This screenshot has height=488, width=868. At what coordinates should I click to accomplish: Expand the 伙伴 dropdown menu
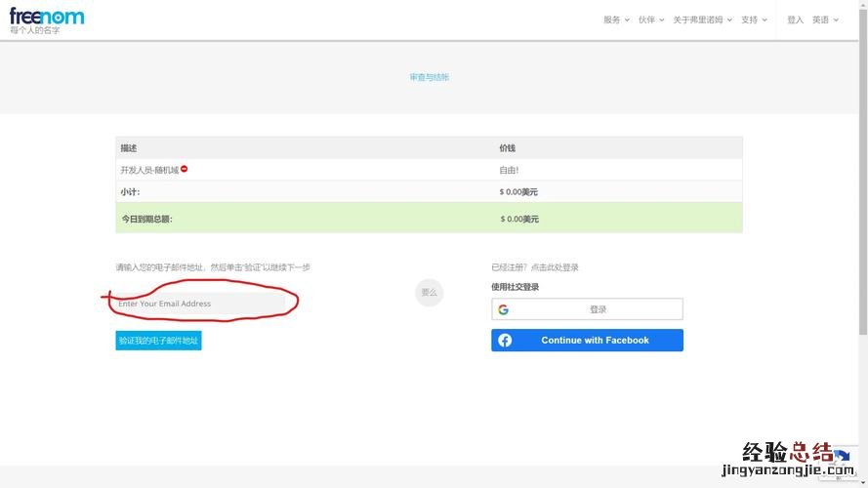coord(650,20)
